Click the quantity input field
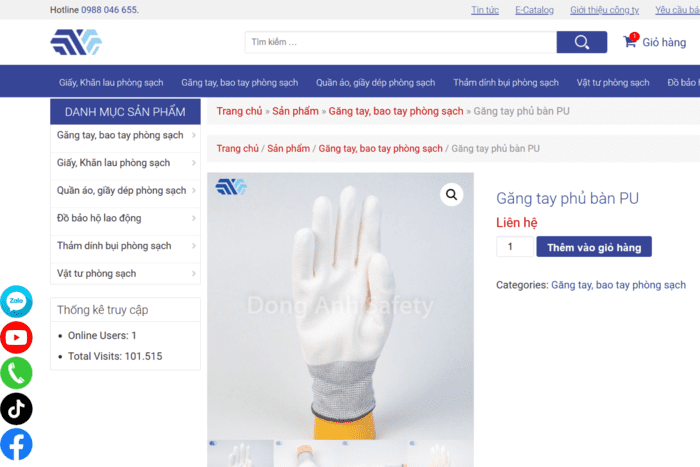 (515, 246)
